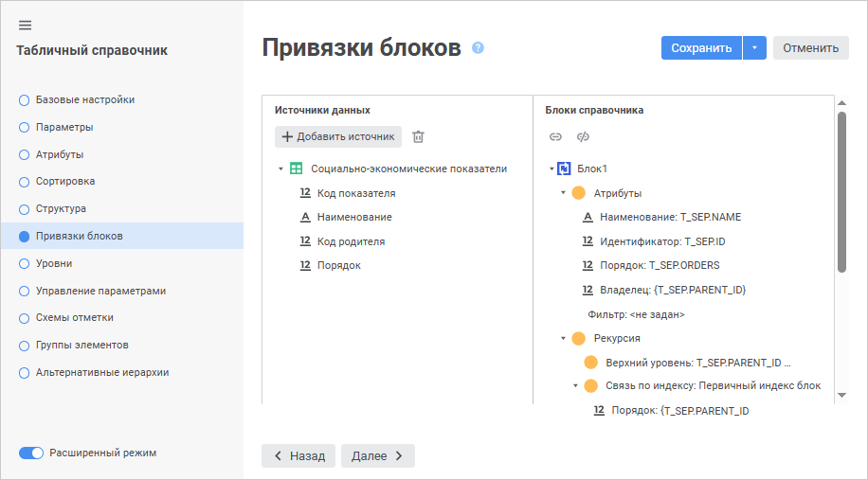Select the Уровни step radio
Image resolution: width=868 pixels, height=480 pixels.
point(25,263)
